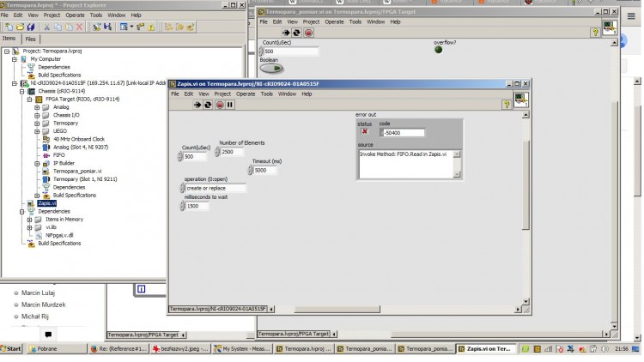Toggle the Boolean switch in Termopara_pomiar.vi

click(x=271, y=68)
